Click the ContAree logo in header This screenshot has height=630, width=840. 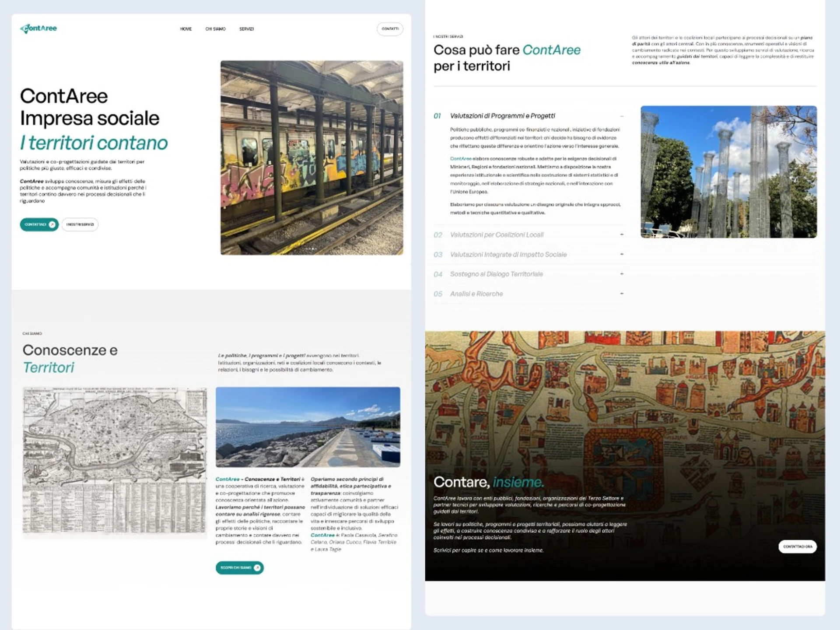38,28
